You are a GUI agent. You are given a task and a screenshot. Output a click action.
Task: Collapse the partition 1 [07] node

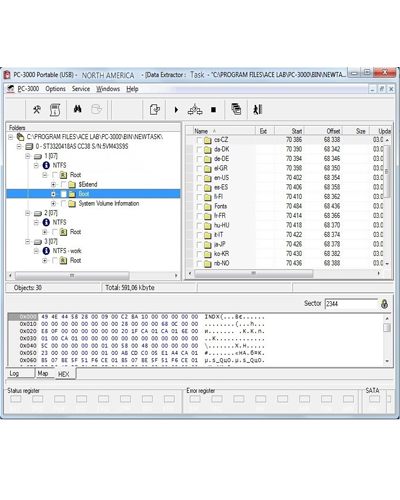(28, 156)
